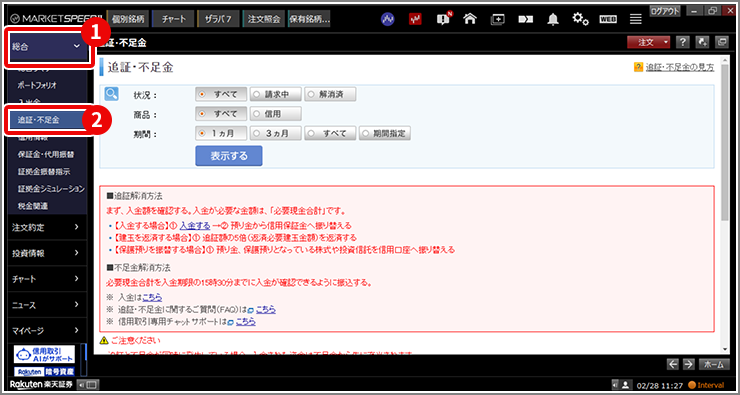Select 保証金・代用振替 in sidebar
The height and width of the screenshot is (395, 740).
point(46,154)
